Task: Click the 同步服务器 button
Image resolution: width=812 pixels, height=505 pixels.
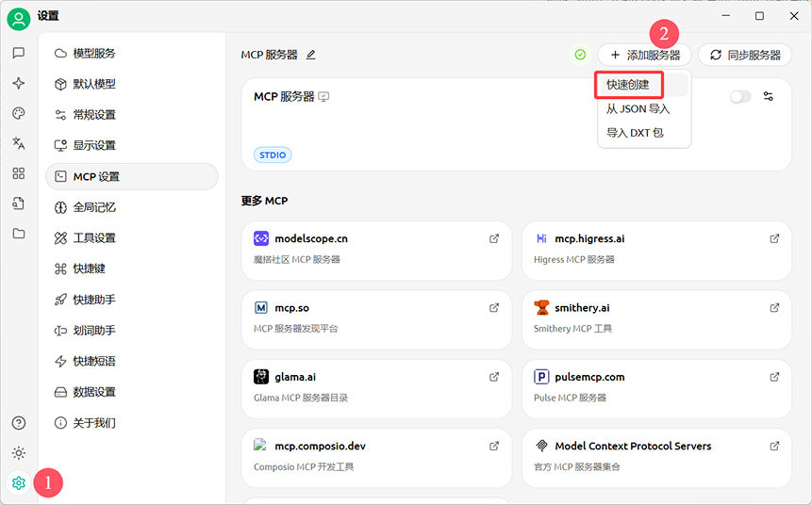Action: point(744,55)
